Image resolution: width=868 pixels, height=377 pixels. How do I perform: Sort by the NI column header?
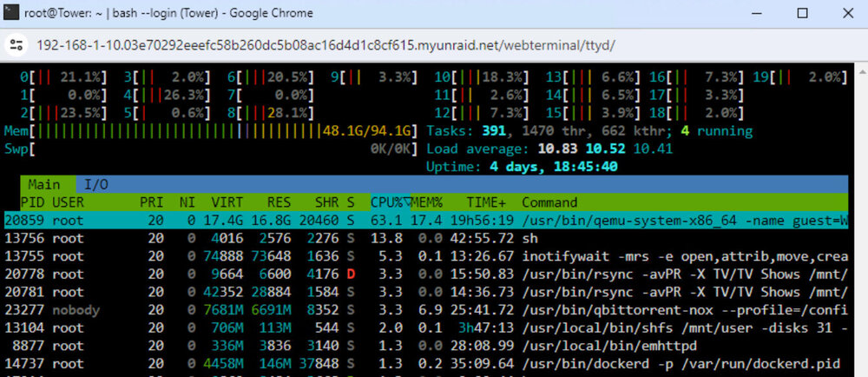click(x=187, y=202)
